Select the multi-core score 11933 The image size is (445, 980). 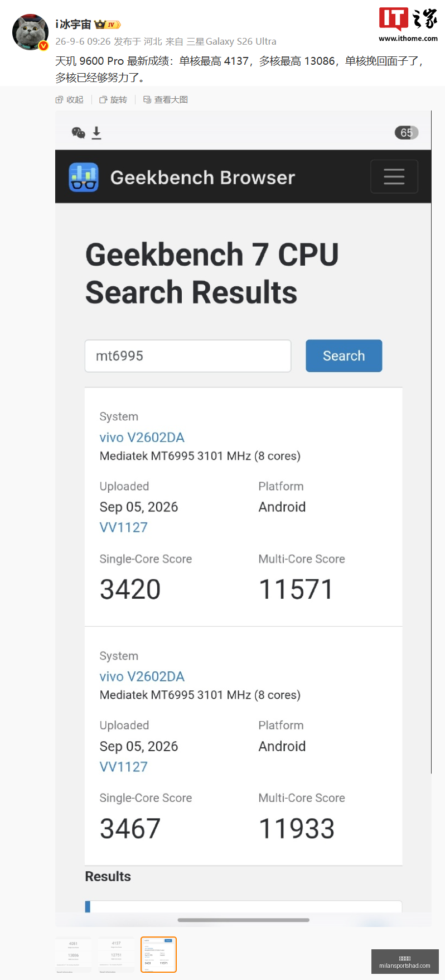point(297,829)
